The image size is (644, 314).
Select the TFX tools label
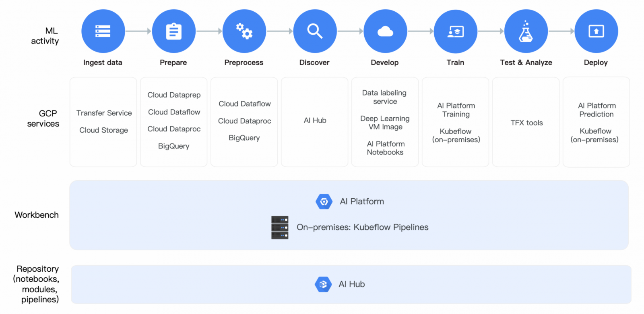526,123
